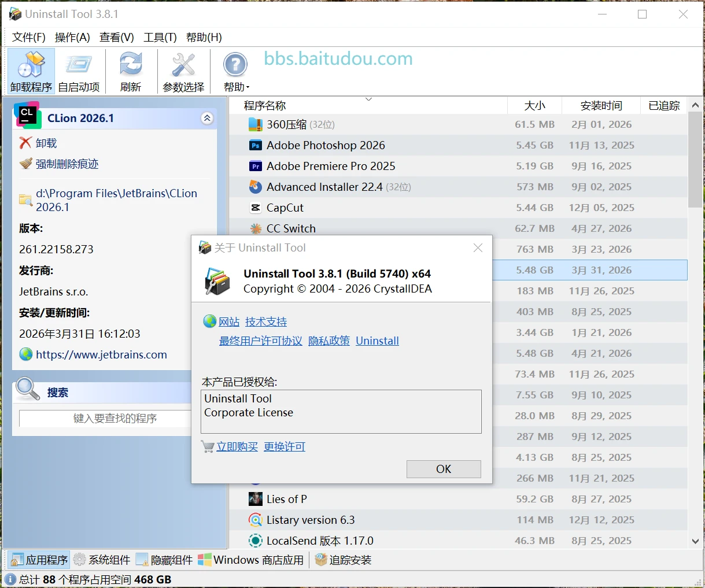This screenshot has height=588, width=705.
Task: Open the Help (帮助) toolbar dropdown
Action: click(x=236, y=71)
